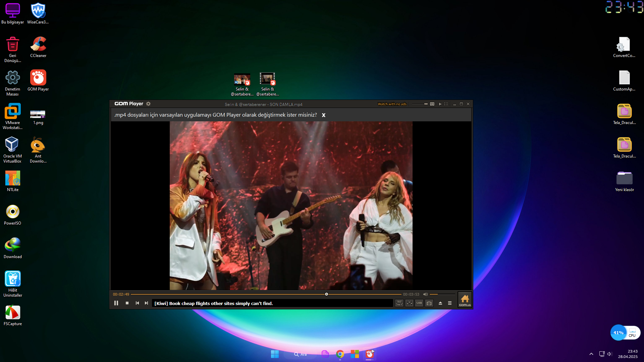
Task: Skip to the next track
Action: coord(146,303)
